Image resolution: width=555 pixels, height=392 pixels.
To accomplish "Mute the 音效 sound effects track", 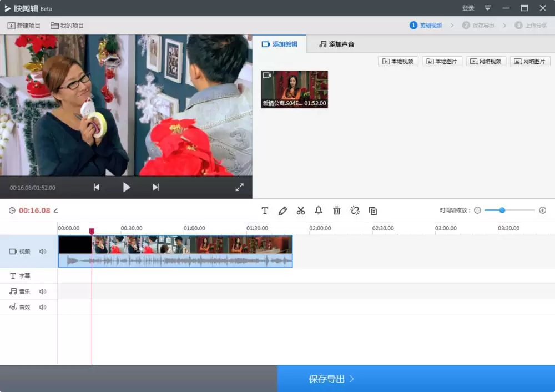I will (43, 307).
